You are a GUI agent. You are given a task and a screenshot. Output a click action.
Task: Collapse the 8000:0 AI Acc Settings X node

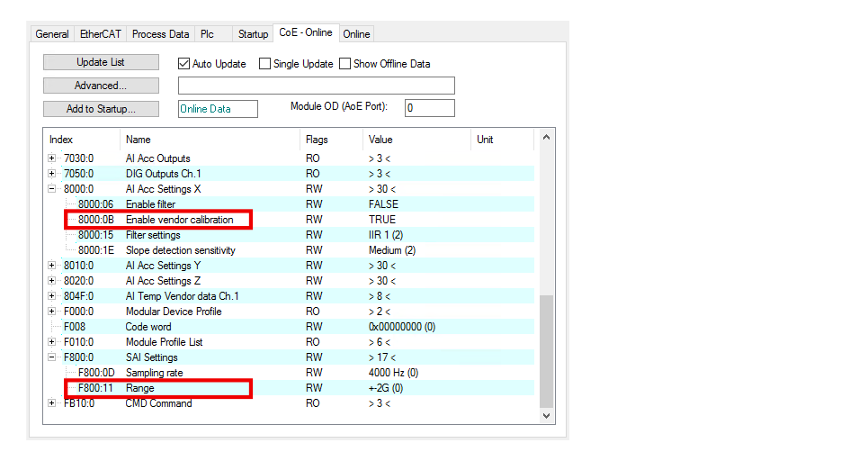[51, 189]
